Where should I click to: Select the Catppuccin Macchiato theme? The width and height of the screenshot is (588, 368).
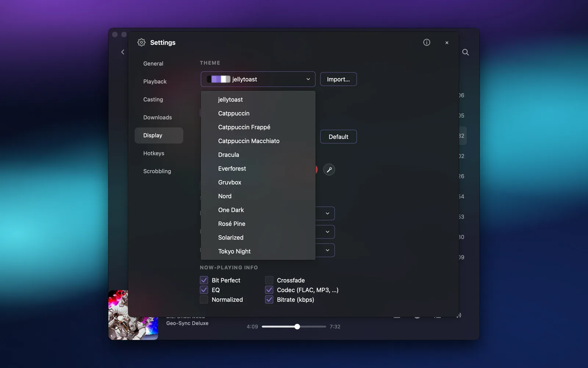[258, 141]
